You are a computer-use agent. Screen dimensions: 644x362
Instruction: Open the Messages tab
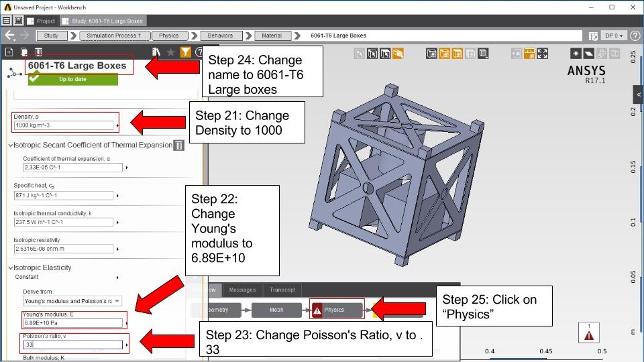(x=242, y=290)
